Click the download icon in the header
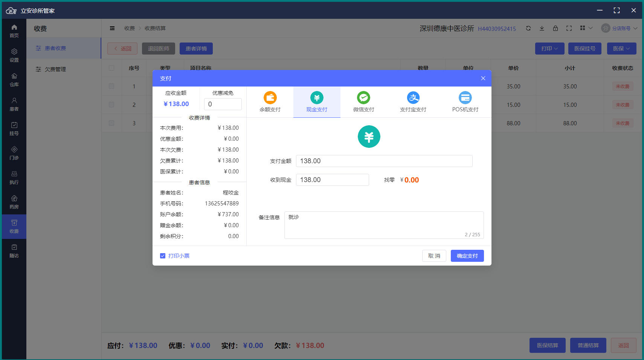This screenshot has height=360, width=644. (542, 28)
